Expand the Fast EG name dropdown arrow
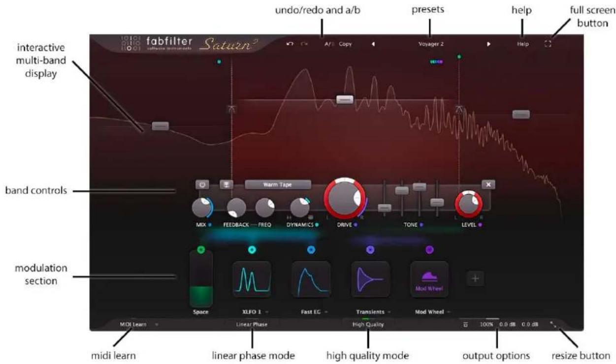 click(325, 312)
